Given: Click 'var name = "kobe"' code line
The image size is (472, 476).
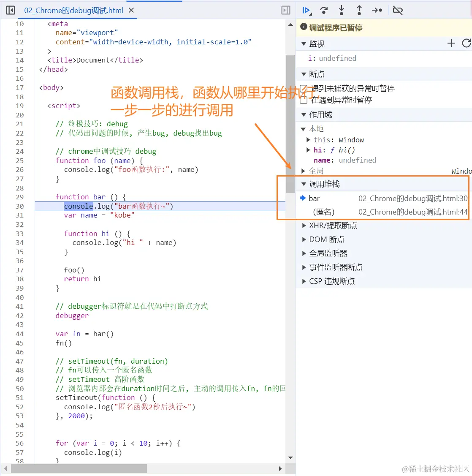Looking at the screenshot, I should coord(99,215).
